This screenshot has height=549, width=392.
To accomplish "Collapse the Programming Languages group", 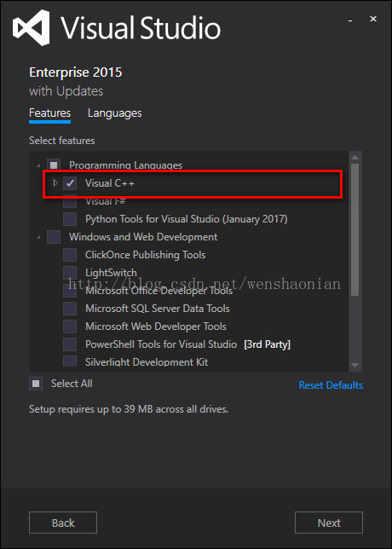I will (x=38, y=165).
